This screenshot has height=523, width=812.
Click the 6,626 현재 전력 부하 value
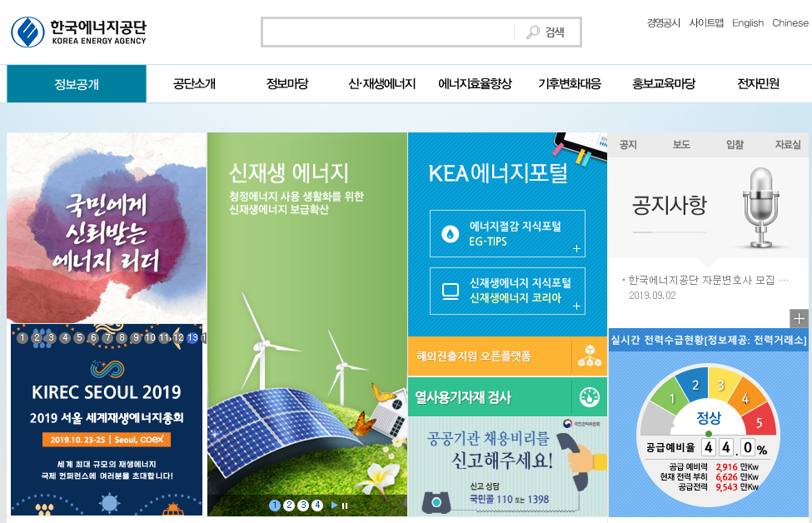coord(726,477)
